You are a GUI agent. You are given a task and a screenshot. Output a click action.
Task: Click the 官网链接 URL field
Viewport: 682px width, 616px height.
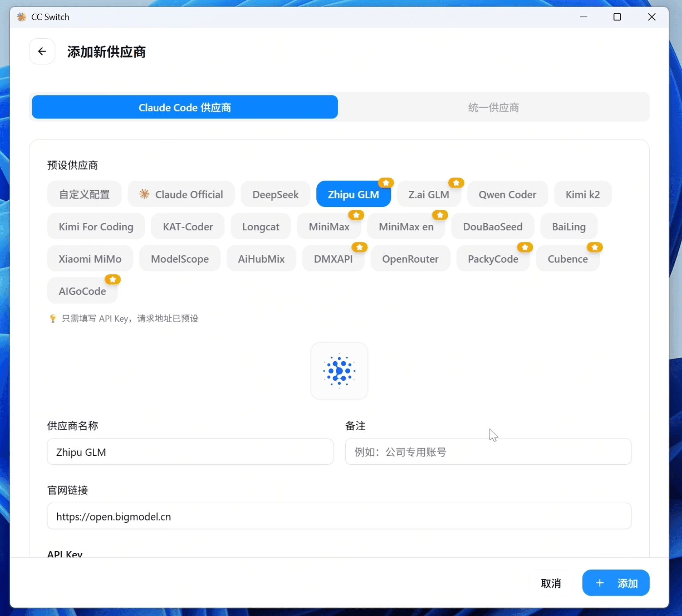339,516
